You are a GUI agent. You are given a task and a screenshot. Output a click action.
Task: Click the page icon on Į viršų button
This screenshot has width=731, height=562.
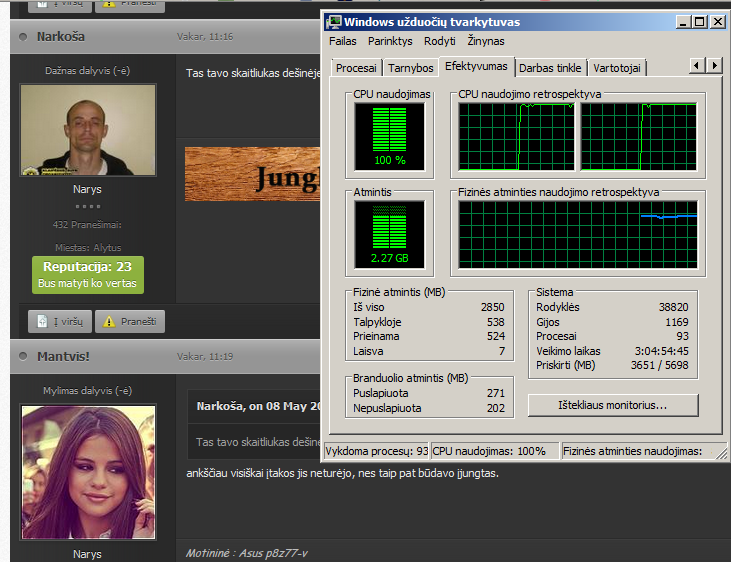(x=42, y=321)
